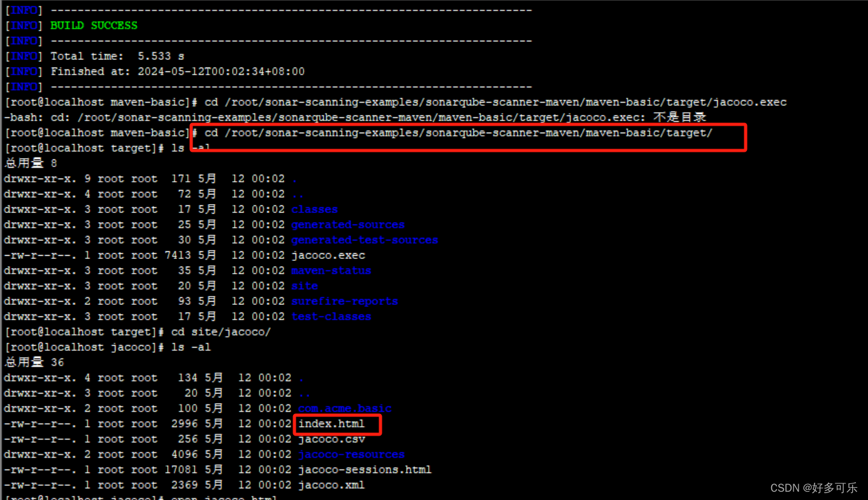The height and width of the screenshot is (500, 868).
Task: Click the file size 4096 value
Action: click(x=184, y=454)
